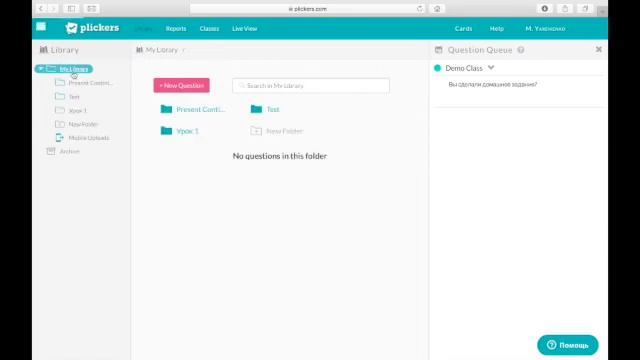This screenshot has height=360, width=640.
Task: Expand the Demo Class dropdown chevron
Action: point(491,68)
